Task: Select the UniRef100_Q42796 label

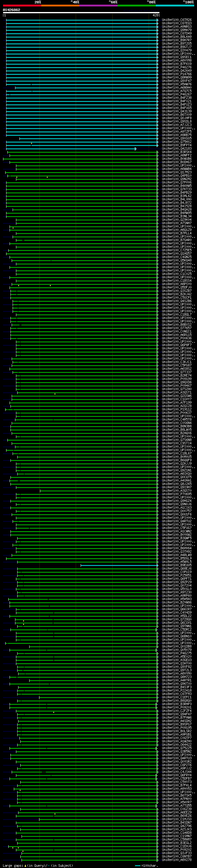Action: click(x=177, y=826)
